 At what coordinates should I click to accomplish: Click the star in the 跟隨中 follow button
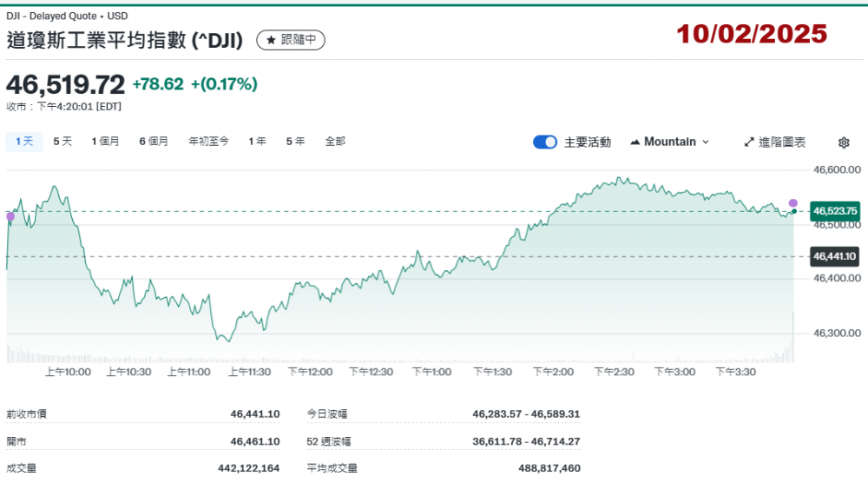point(271,40)
